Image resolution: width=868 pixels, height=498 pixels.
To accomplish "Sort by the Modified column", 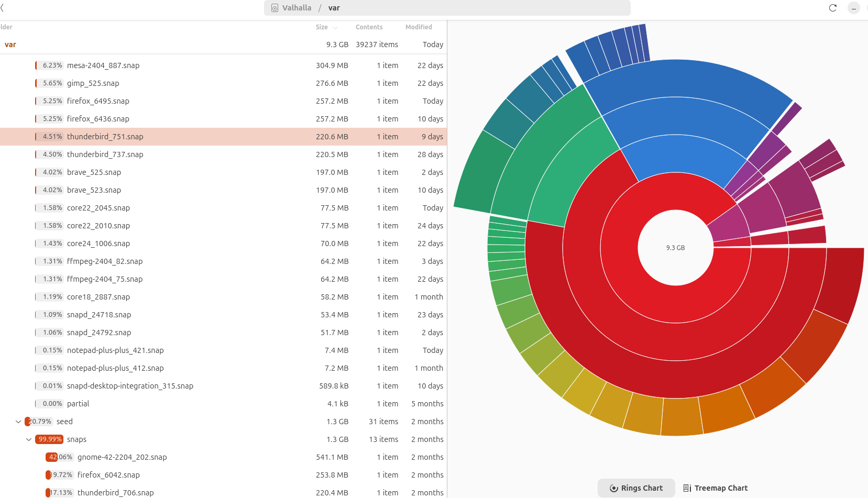I will click(418, 27).
